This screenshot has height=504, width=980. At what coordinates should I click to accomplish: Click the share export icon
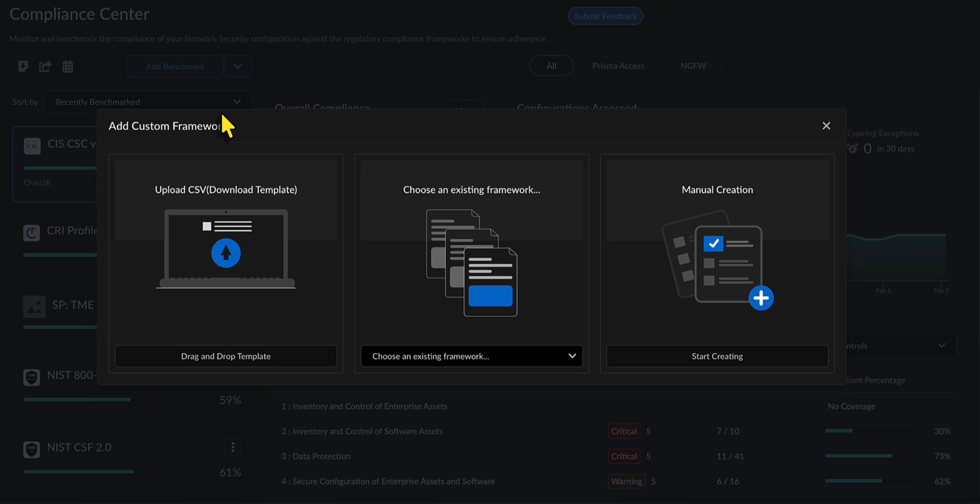(45, 66)
